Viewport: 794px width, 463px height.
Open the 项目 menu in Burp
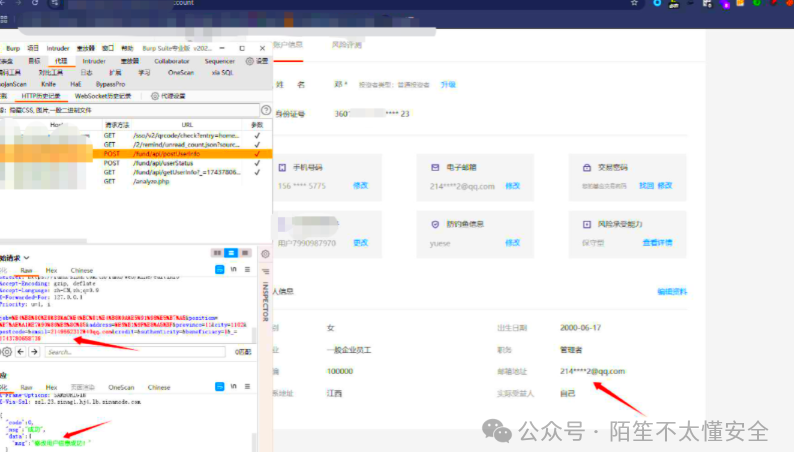point(33,48)
